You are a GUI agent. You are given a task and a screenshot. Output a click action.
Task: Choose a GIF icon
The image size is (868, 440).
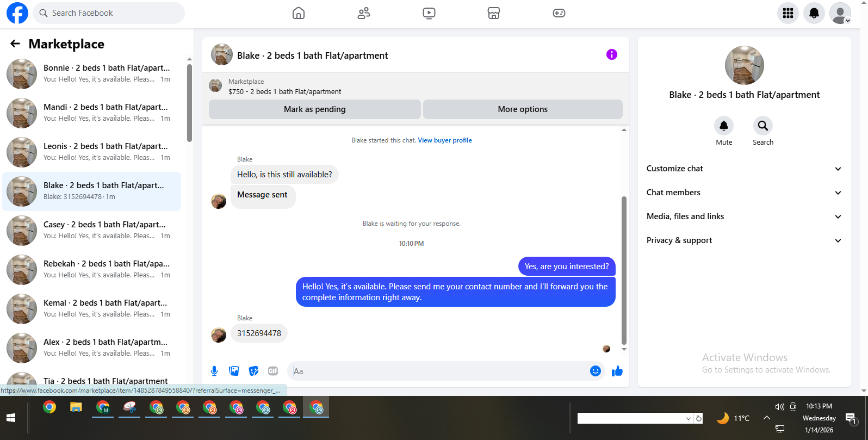pyautogui.click(x=273, y=371)
